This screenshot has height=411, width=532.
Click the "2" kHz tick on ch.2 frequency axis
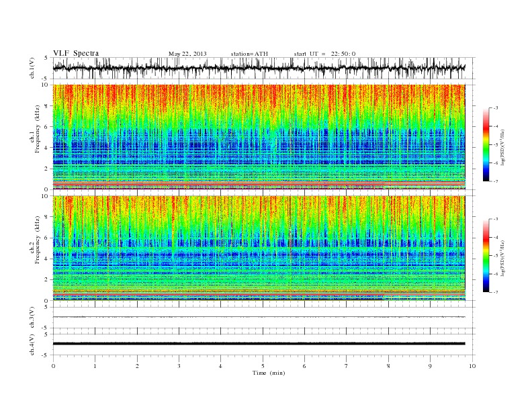(x=47, y=280)
